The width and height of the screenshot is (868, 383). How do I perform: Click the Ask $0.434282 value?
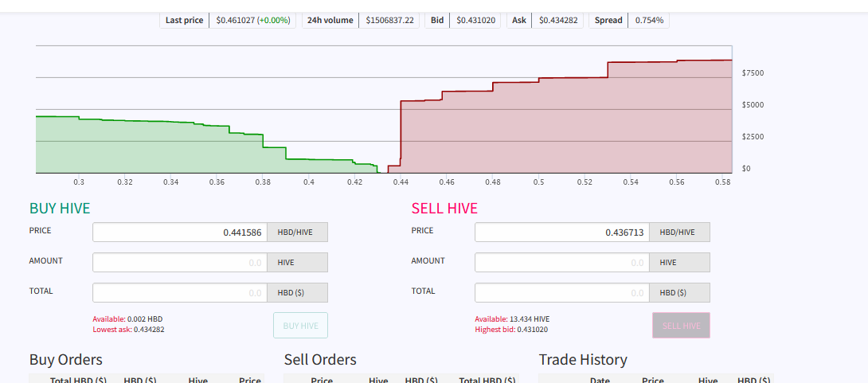pyautogui.click(x=557, y=21)
